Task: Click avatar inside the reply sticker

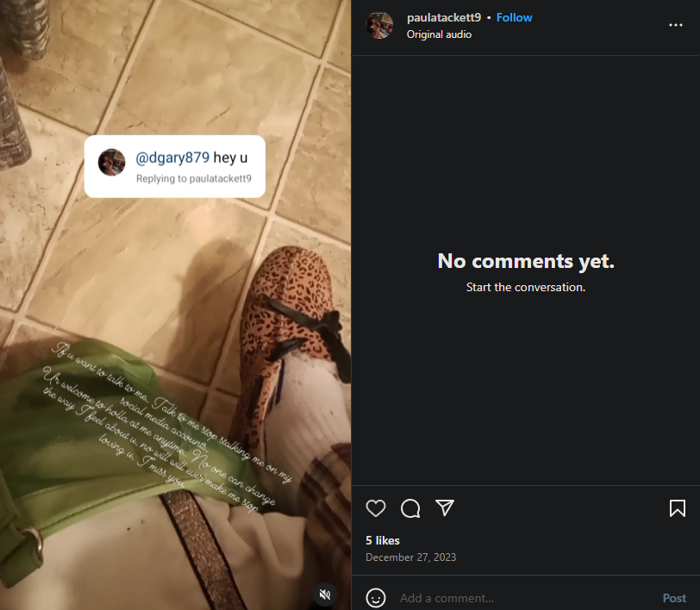Action: point(111,163)
